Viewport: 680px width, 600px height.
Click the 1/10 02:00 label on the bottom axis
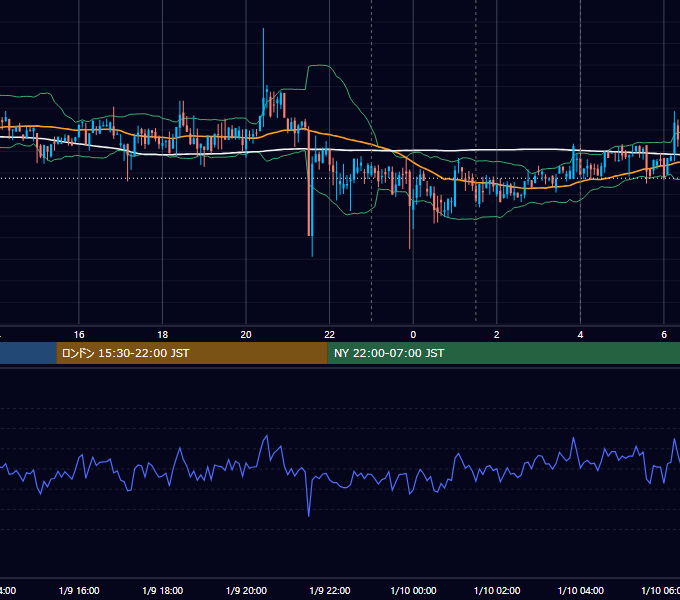pyautogui.click(x=497, y=590)
